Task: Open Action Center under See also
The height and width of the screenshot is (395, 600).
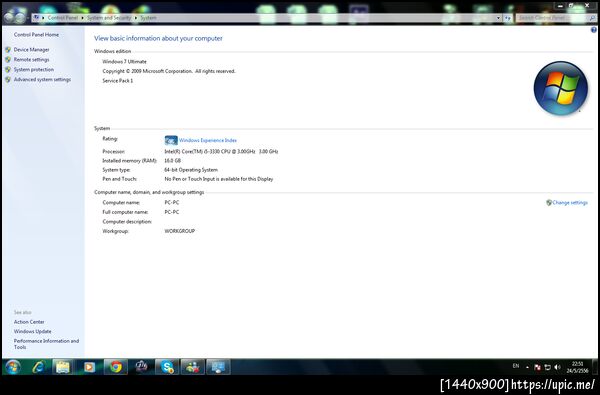Action: tap(29, 322)
